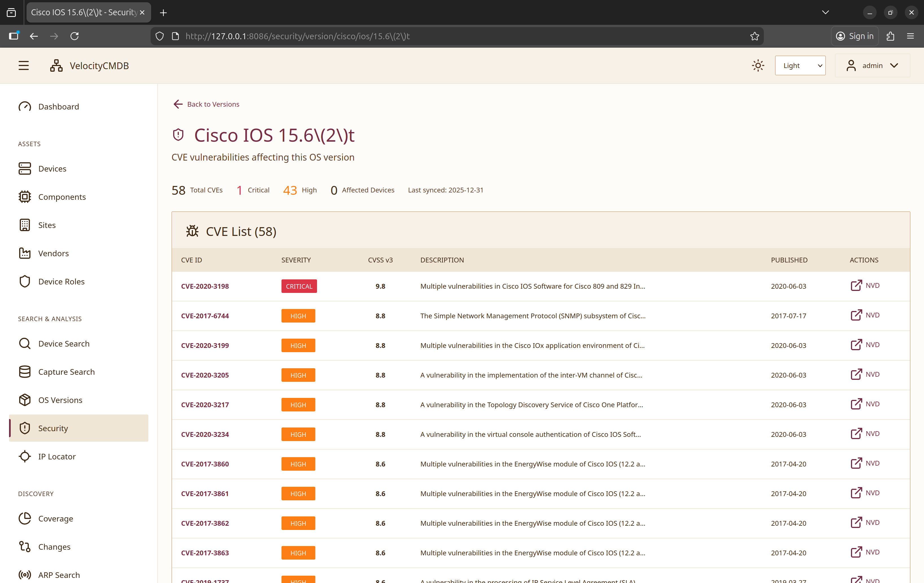Open NVD external icon for CVE-2017-3863
This screenshot has height=583, width=924.
(856, 552)
